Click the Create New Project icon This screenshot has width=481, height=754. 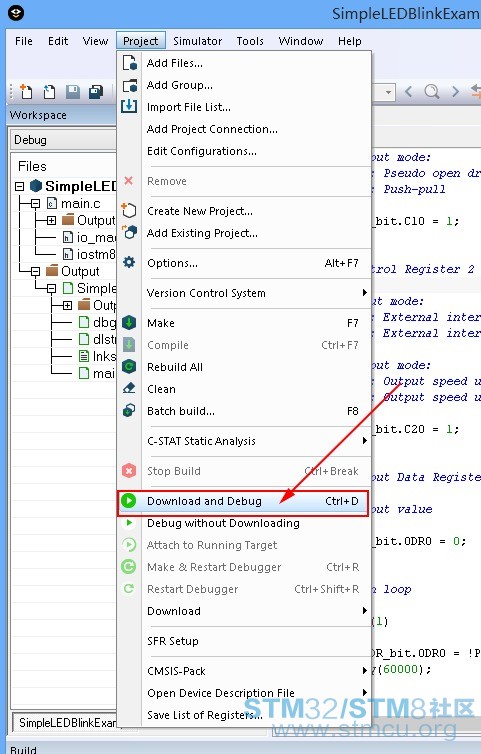pyautogui.click(x=129, y=211)
